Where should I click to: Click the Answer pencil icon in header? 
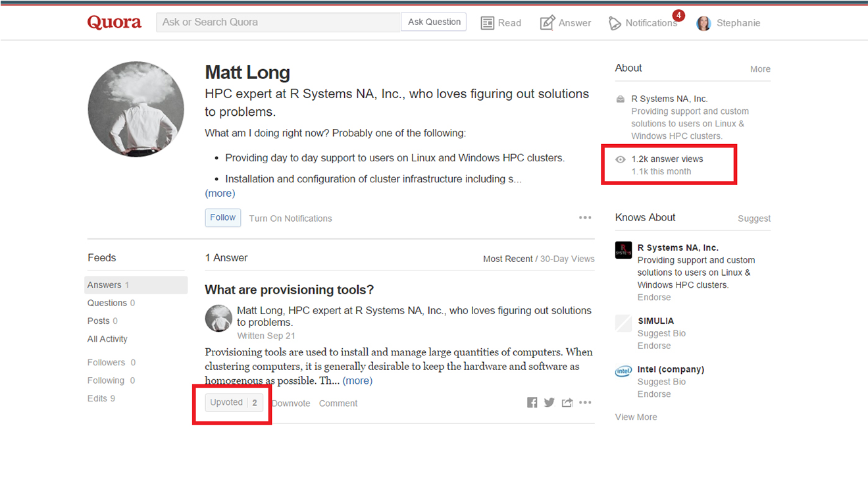click(547, 23)
